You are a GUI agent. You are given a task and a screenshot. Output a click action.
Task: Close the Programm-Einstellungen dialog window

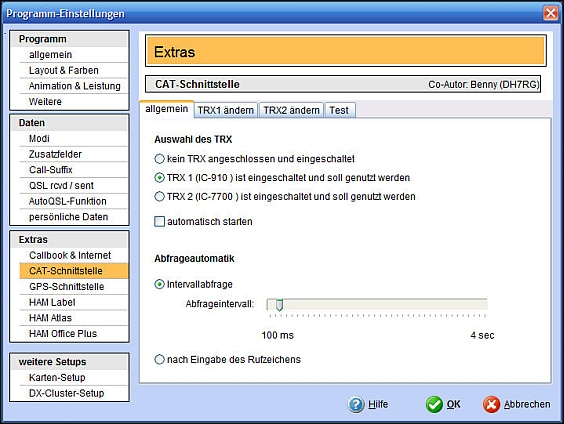(551, 13)
